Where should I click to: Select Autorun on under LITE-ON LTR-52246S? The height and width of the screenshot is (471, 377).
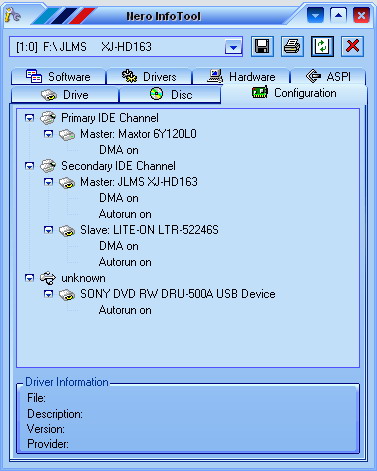point(125,262)
